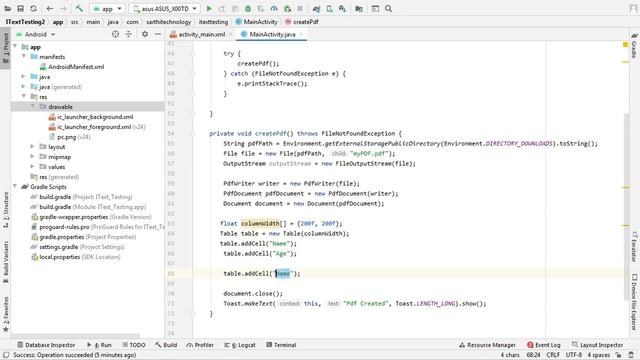Open the Build tool window tab
Viewport: 640px width, 360px height.
point(166,345)
